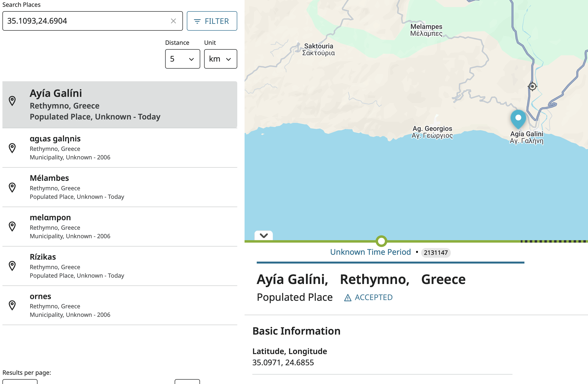588x384 pixels.
Task: Click the 2131147 place ID badge
Action: [x=436, y=252]
